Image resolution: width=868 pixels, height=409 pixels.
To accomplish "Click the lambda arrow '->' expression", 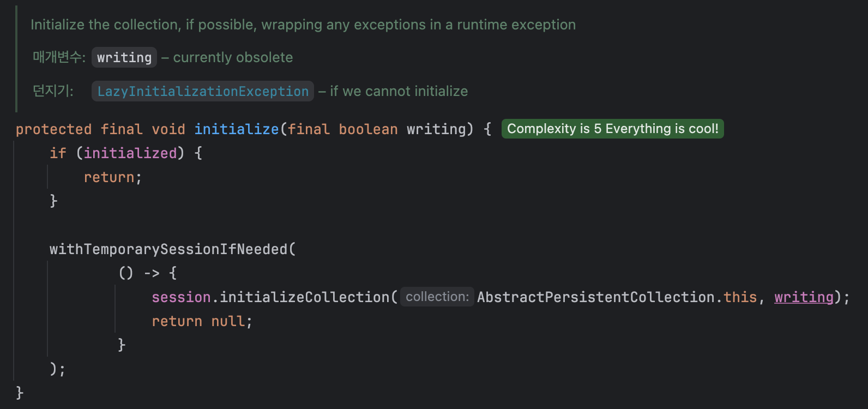I will 152,273.
